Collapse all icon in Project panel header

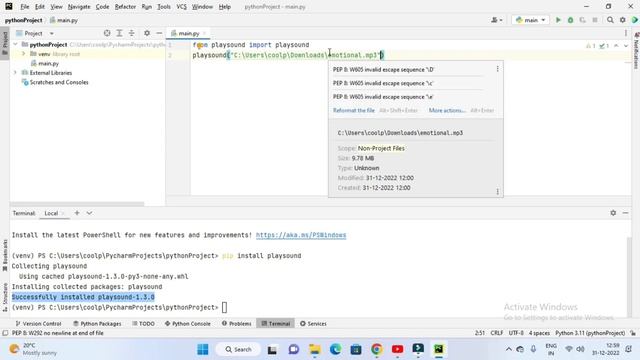[x=131, y=33]
